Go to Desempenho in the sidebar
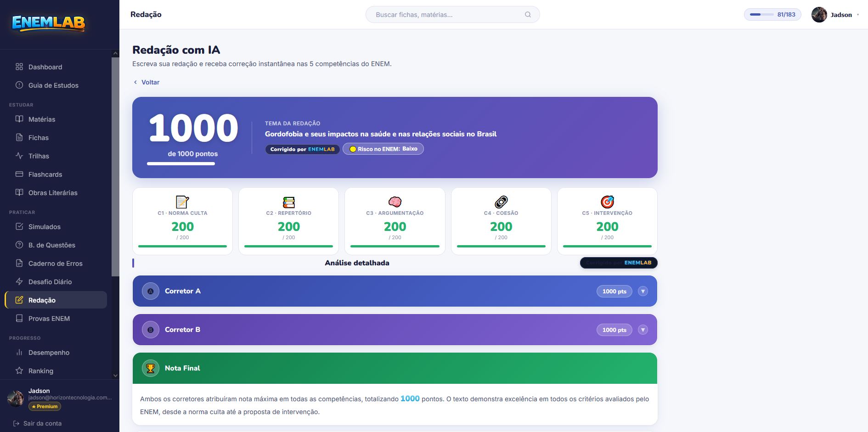 coord(56,352)
